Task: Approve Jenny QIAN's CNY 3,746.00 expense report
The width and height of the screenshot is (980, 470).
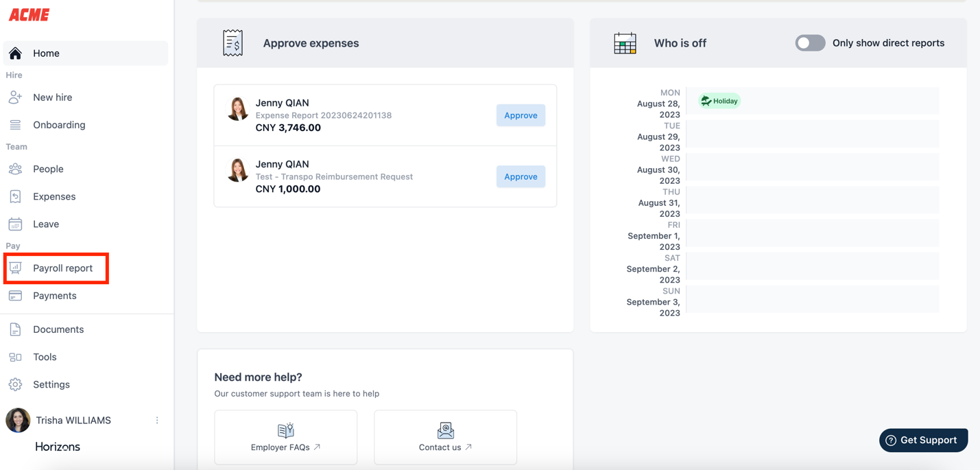Action: point(521,115)
